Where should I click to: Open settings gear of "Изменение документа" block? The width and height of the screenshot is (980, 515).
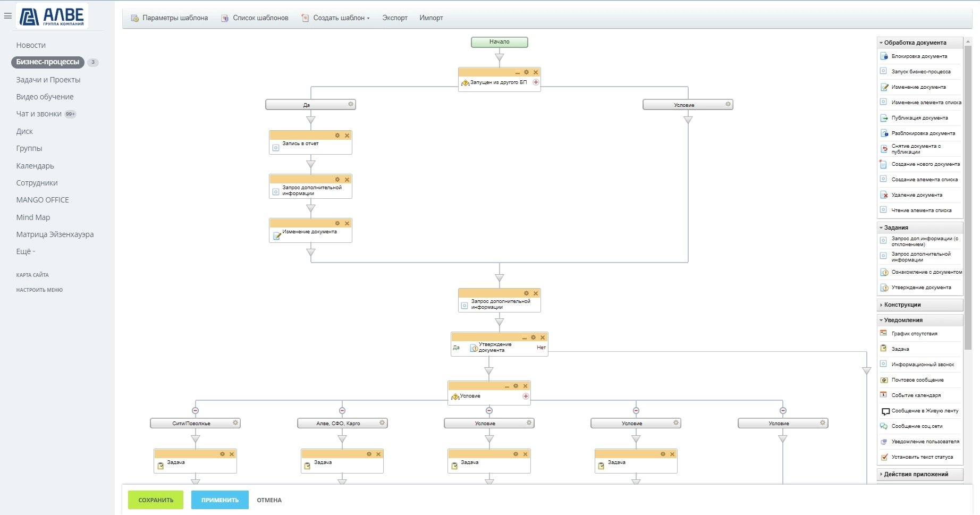[x=337, y=223]
